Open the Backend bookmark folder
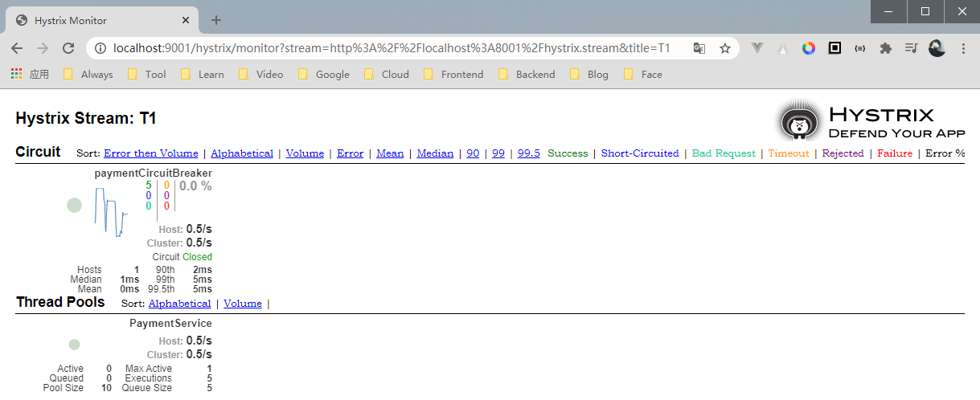 click(527, 74)
